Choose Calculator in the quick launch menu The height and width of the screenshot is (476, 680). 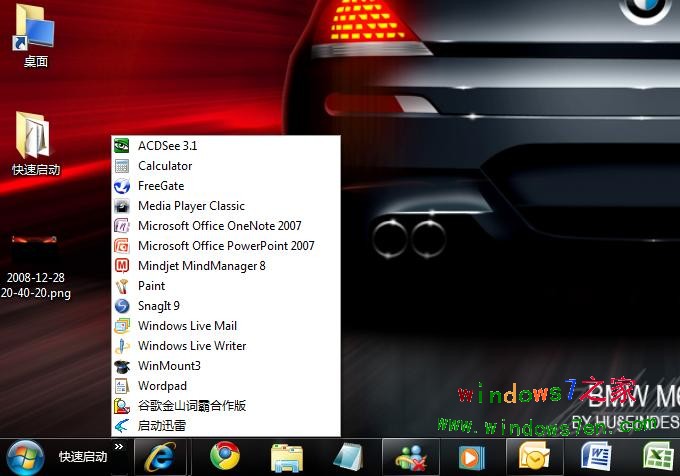165,166
